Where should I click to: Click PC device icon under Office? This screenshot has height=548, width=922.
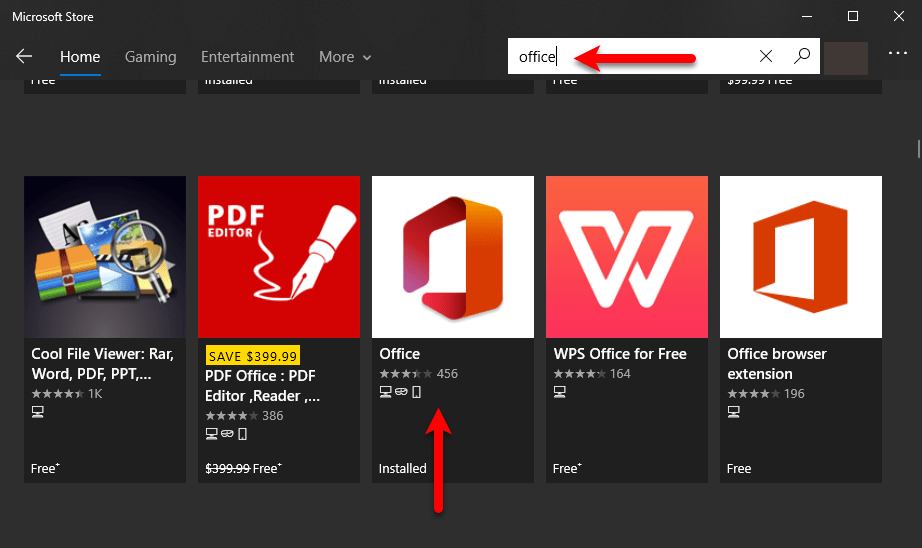coord(386,392)
